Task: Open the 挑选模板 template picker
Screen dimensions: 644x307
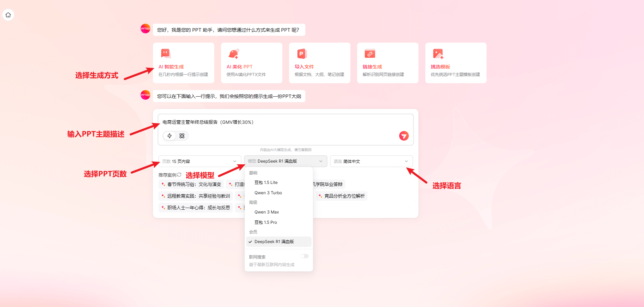Action: tap(456, 63)
